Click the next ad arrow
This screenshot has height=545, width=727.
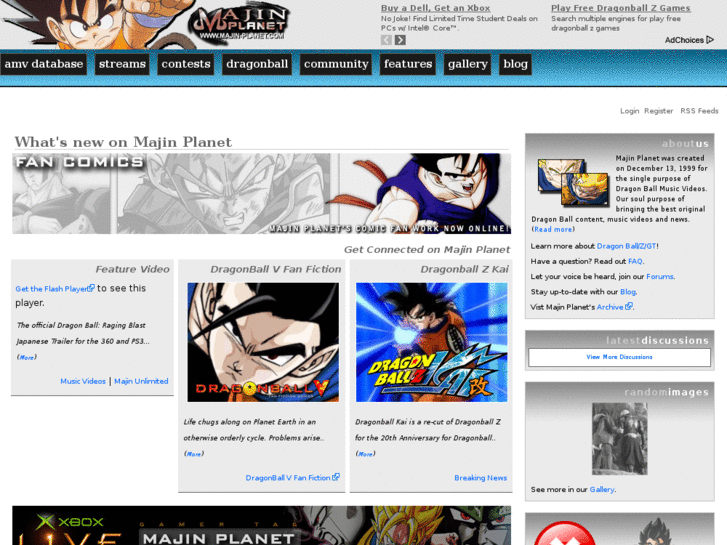(400, 40)
